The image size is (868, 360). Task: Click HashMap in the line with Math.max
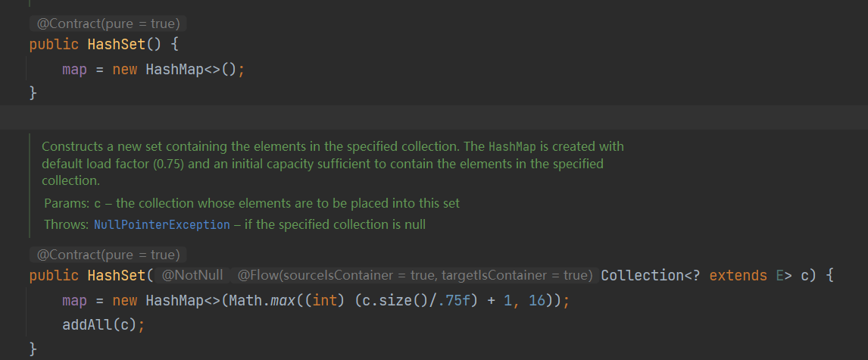pyautogui.click(x=174, y=301)
